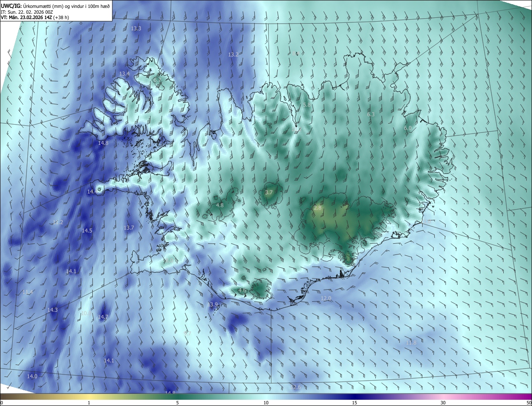Click the 11.8 value label southeast of Iceland
This screenshot has width=532, height=406.
pyautogui.click(x=411, y=343)
